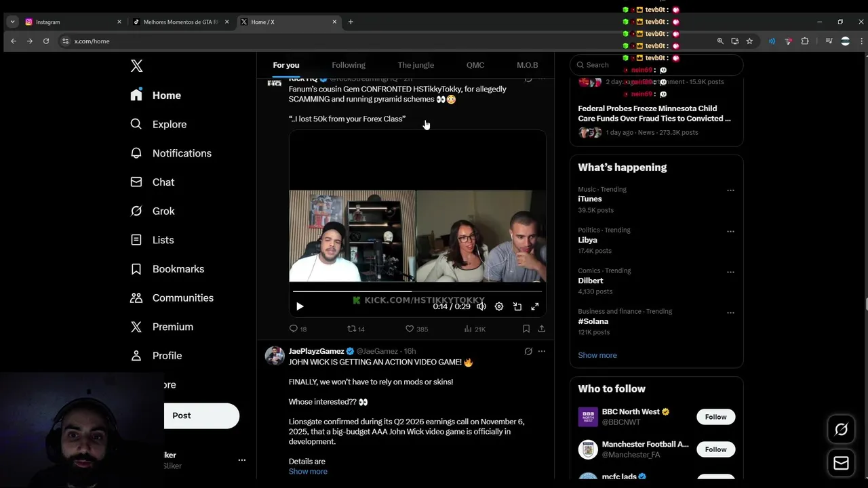The image size is (868, 488).
Task: Focus the X Search field
Action: (656, 65)
